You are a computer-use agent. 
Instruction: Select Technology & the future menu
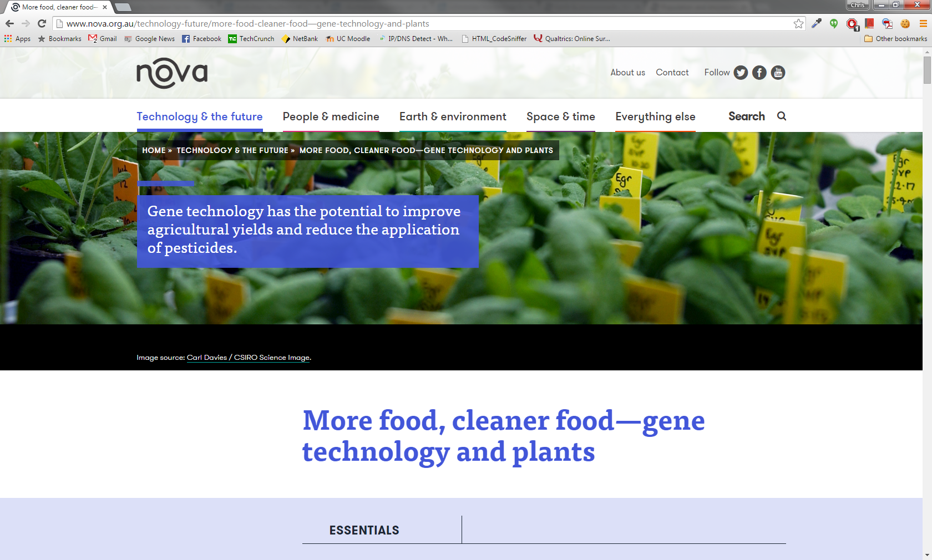[x=200, y=116]
